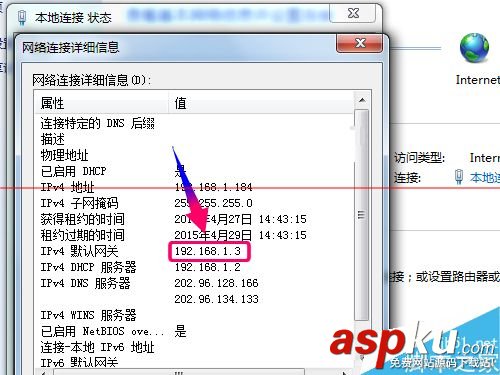500x375 pixels.
Task: Click the Internet label under the globe
Action: pyautogui.click(x=478, y=80)
